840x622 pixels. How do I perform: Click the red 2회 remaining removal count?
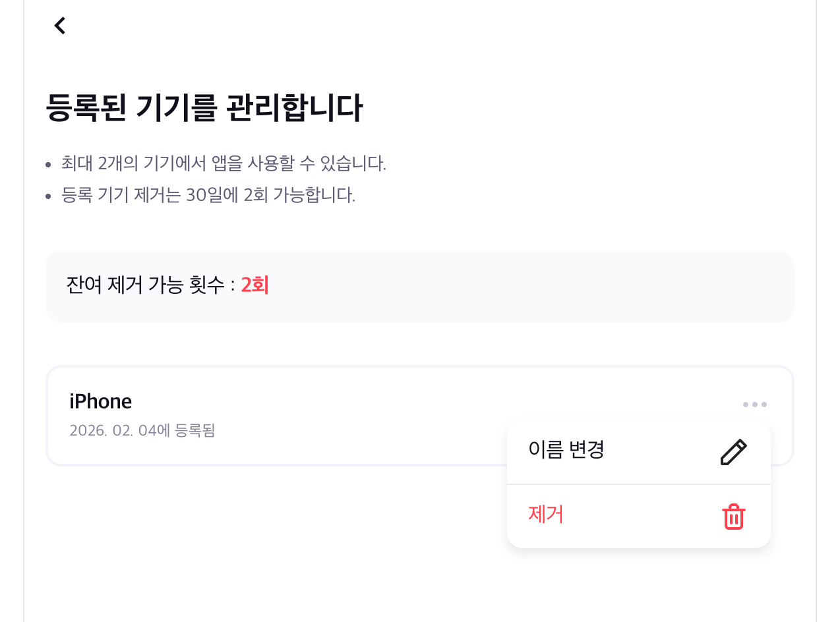pyautogui.click(x=255, y=285)
